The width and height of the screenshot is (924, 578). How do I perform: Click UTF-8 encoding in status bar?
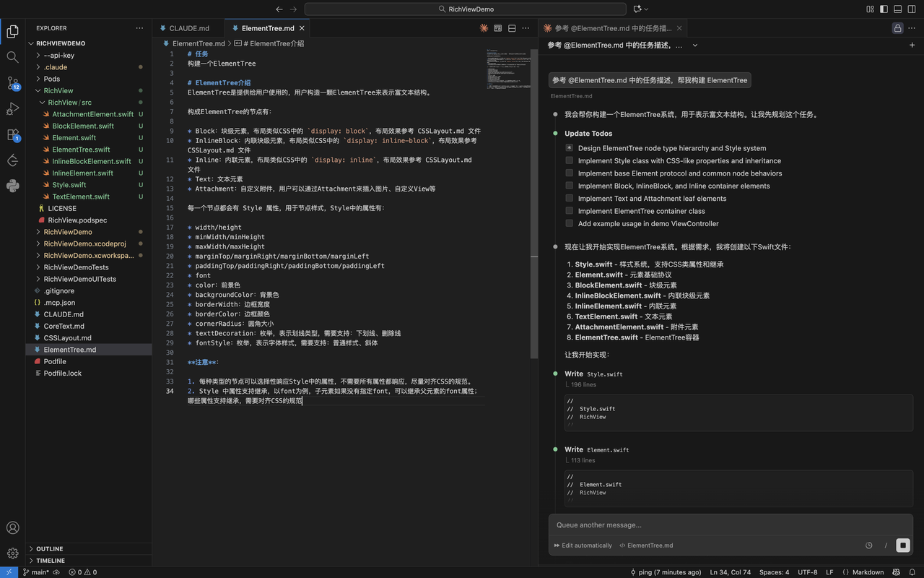[x=807, y=572]
